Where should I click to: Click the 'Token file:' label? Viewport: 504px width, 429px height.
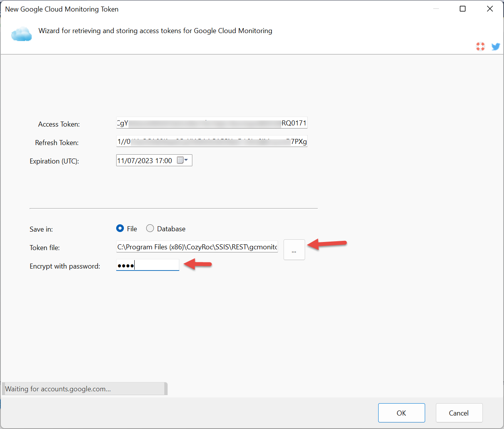(x=45, y=248)
